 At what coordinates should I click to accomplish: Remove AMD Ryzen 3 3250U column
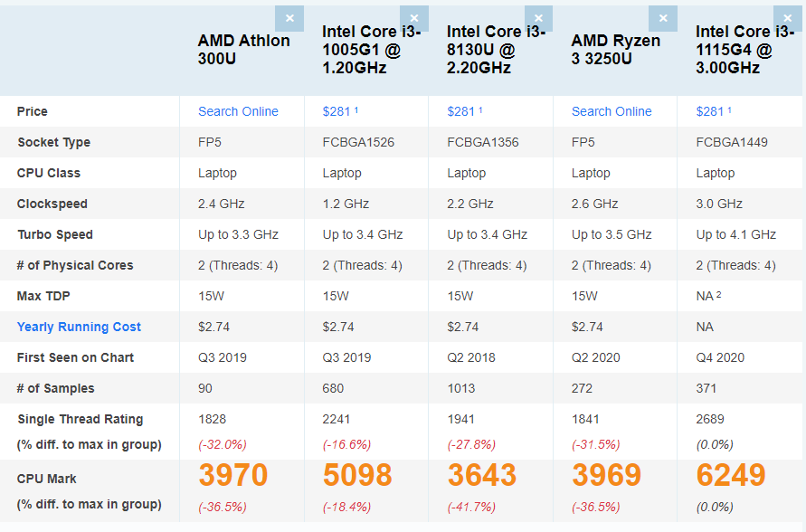point(663,17)
